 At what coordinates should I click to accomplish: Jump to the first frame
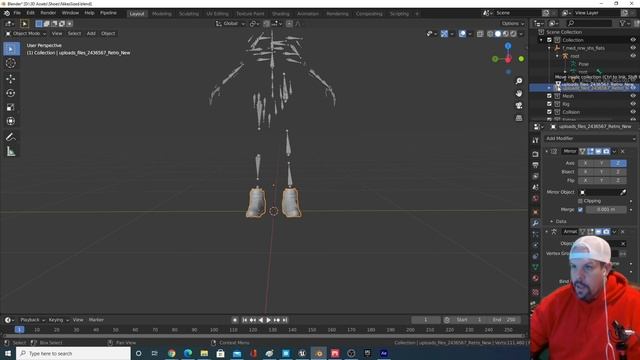[244, 320]
